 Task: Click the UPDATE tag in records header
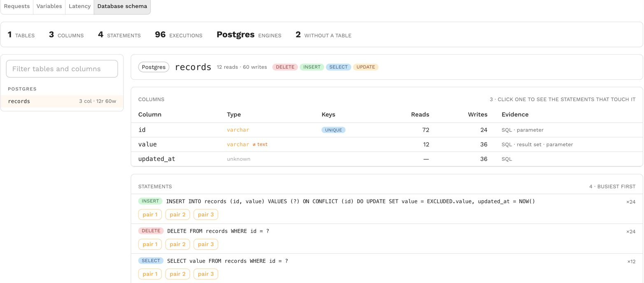pyautogui.click(x=366, y=67)
